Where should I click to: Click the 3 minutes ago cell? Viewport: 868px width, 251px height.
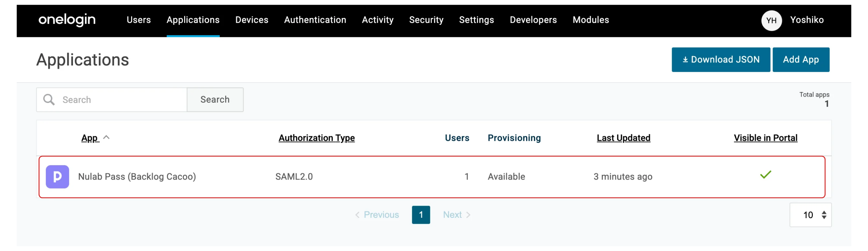(x=623, y=177)
